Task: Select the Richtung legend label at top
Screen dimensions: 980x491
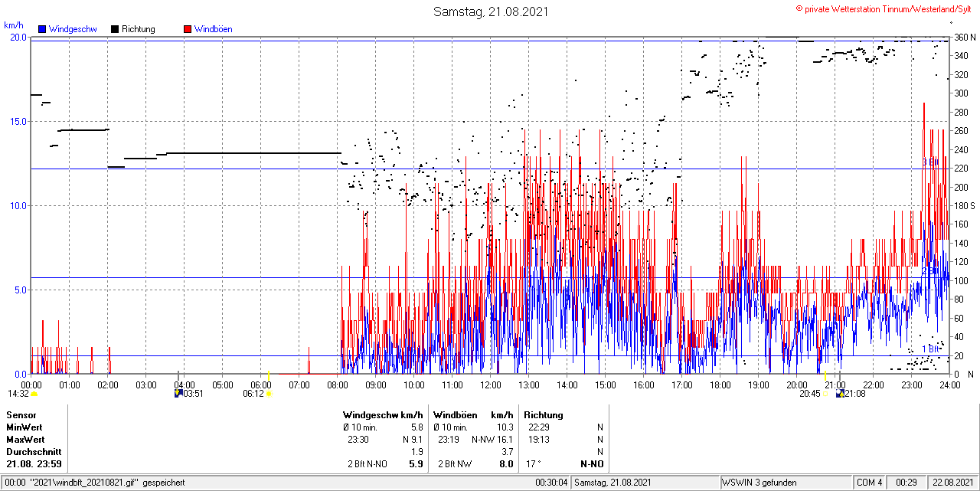Action: tap(139, 29)
